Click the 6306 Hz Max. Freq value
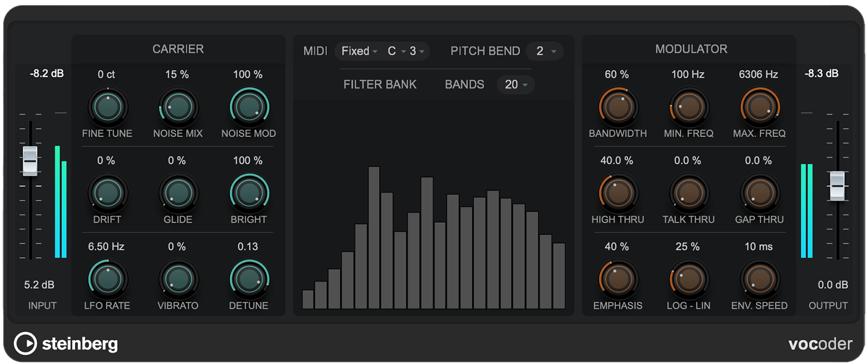Viewport: 868px width, 364px height. [759, 74]
